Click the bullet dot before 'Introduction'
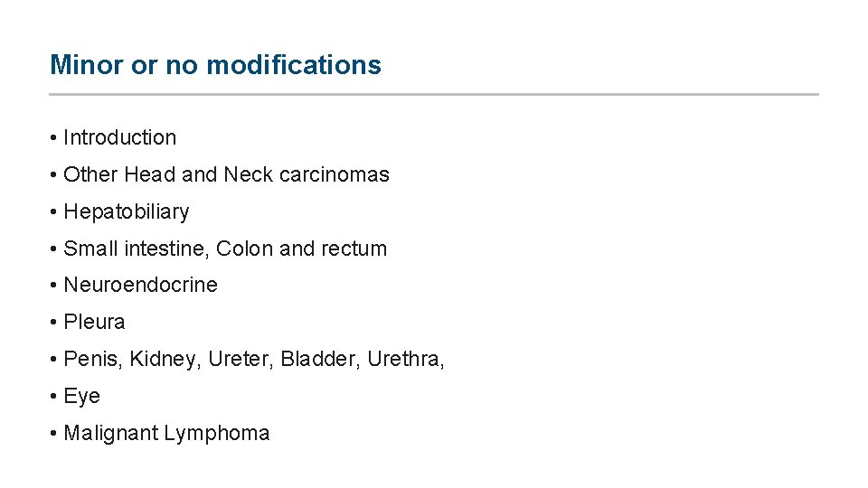This screenshot has width=868, height=488. point(55,138)
